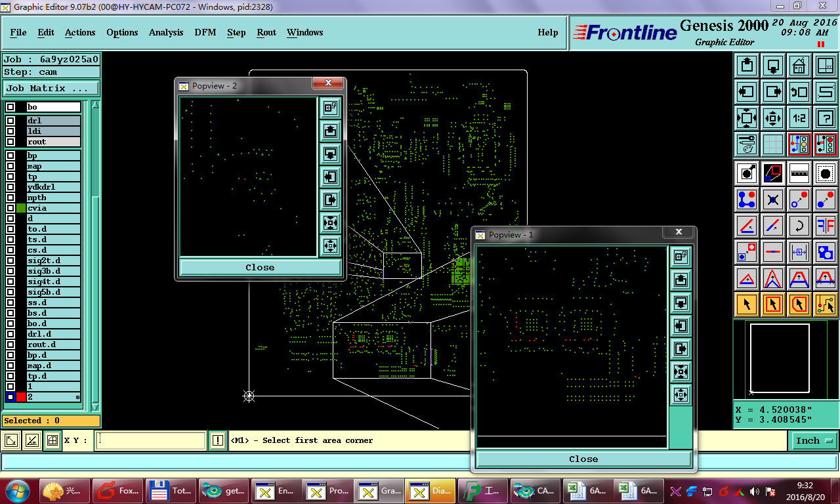Screen dimensions: 840x504
Task: Click pan down icon in Popview - 1
Action: (x=681, y=303)
